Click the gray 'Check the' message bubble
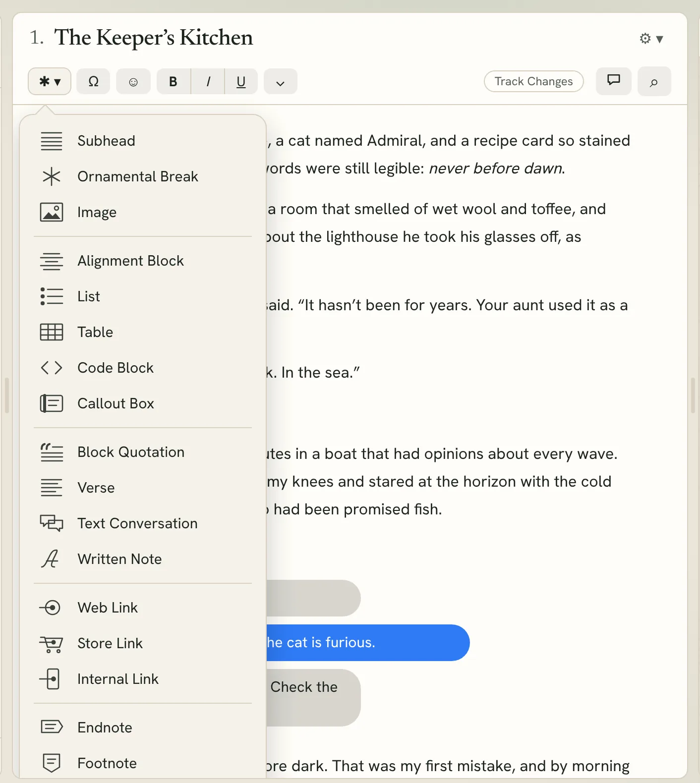The height and width of the screenshot is (783, 700). [x=313, y=698]
